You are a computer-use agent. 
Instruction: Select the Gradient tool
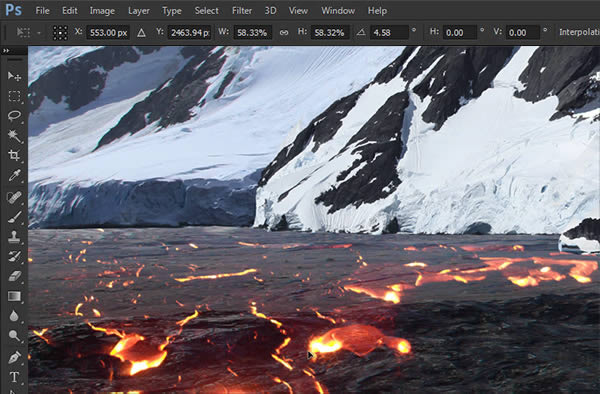point(15,296)
